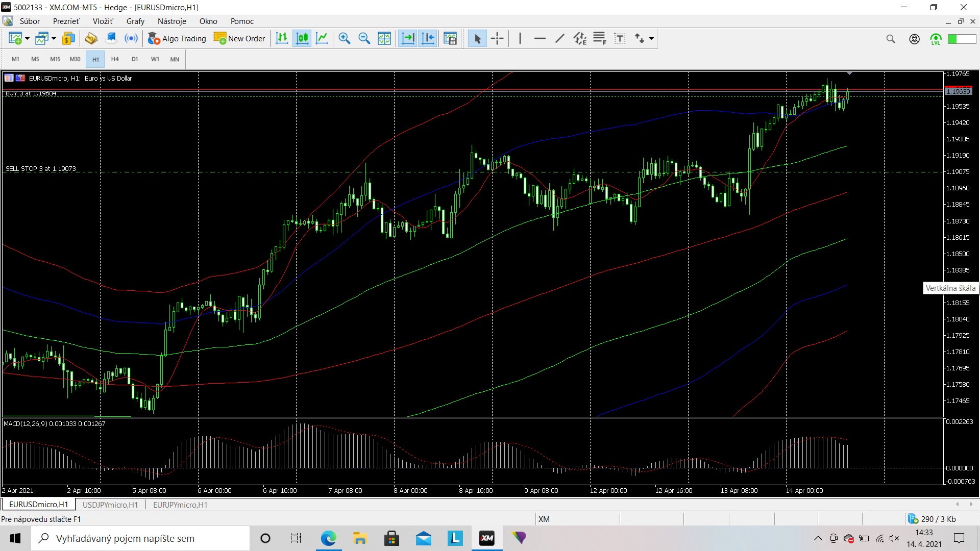This screenshot has width=980, height=551.
Task: Select the vertical line drawing tool
Action: tap(520, 38)
